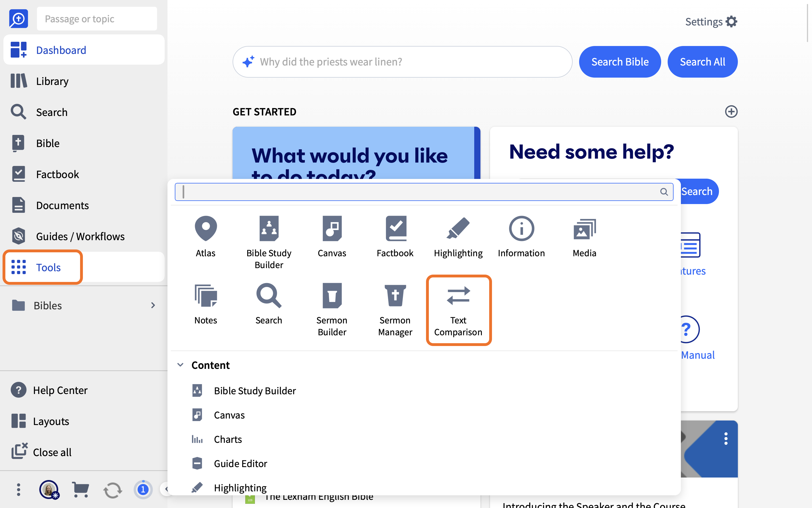The width and height of the screenshot is (812, 508).
Task: Open the Atlas tool
Action: point(205,237)
